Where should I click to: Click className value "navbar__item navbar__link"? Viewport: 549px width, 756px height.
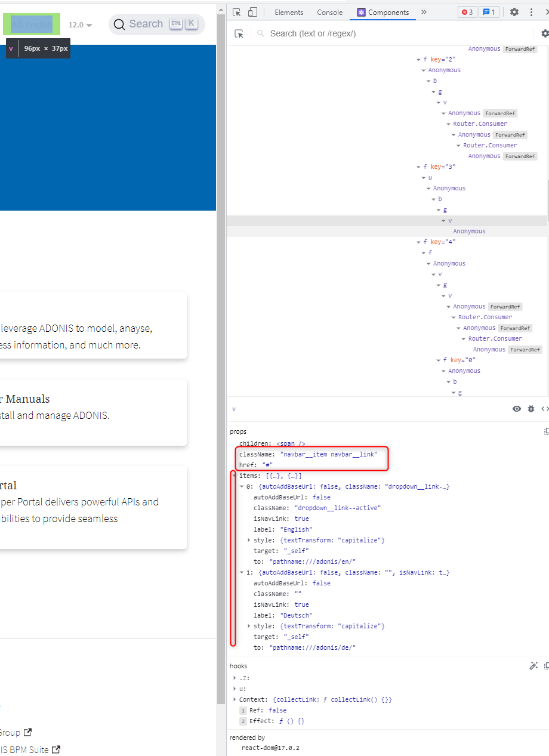(329, 454)
